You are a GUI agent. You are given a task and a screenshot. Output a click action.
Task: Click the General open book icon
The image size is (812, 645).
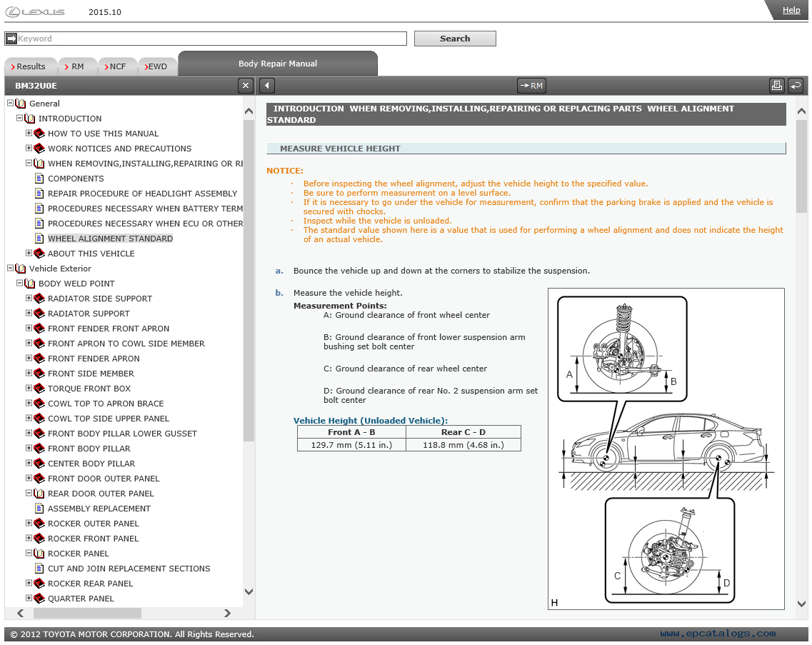pos(20,104)
